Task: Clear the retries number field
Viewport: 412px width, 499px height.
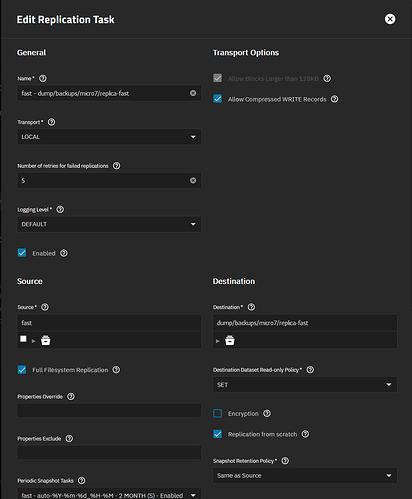Action: click(193, 180)
